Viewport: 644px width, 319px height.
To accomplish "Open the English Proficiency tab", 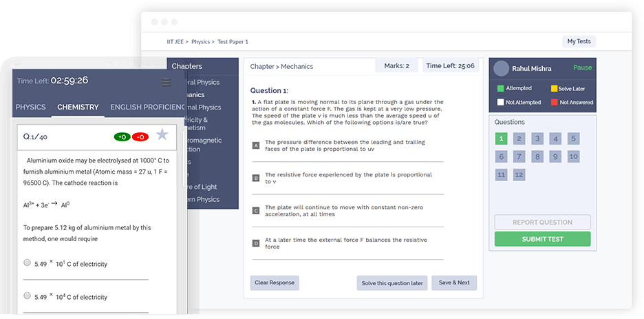I will click(148, 107).
